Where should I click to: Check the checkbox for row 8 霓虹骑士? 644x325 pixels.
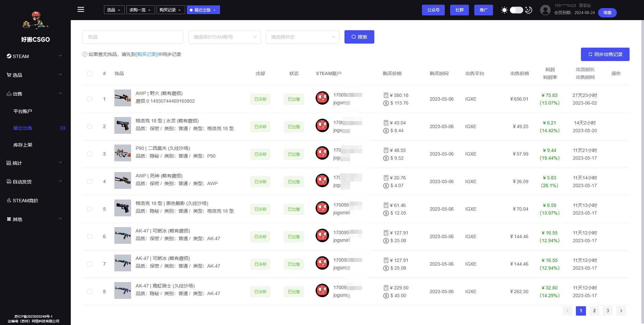click(90, 291)
